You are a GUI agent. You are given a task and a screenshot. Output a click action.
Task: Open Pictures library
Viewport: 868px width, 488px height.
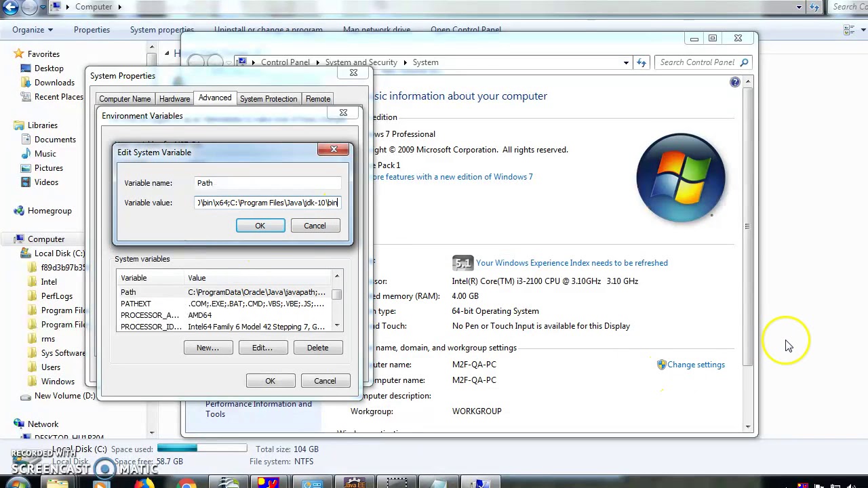click(48, 168)
